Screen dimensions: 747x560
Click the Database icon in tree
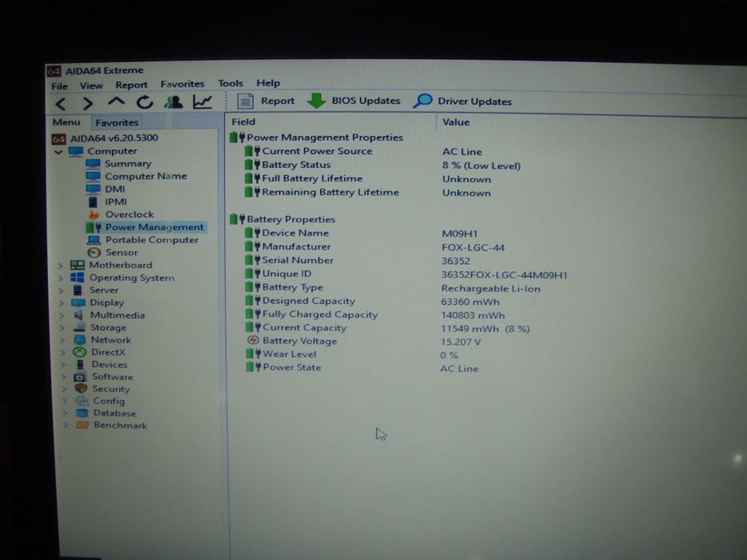[x=82, y=414]
